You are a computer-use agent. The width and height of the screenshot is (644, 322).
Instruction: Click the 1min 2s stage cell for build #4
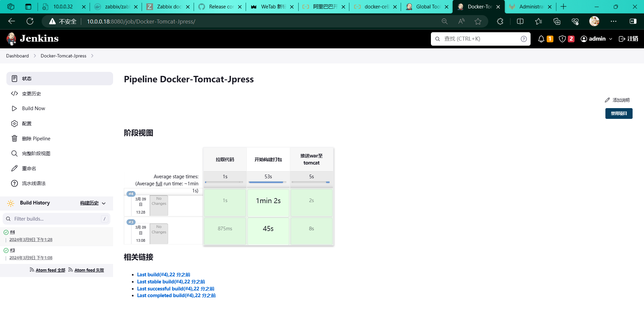tap(268, 203)
